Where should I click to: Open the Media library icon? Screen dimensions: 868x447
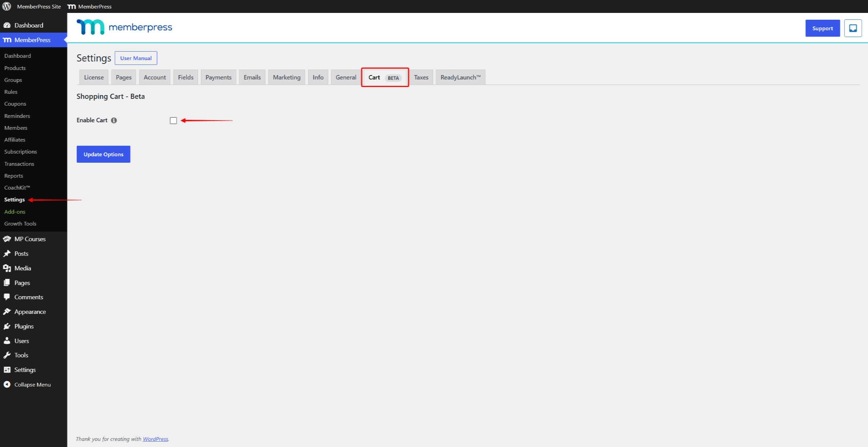[x=7, y=268]
